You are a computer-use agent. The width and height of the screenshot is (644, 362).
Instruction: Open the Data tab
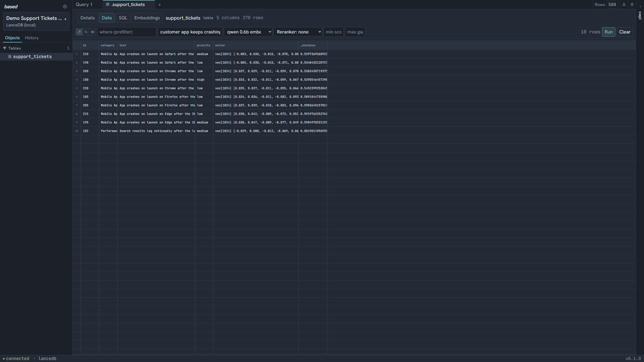click(x=107, y=18)
